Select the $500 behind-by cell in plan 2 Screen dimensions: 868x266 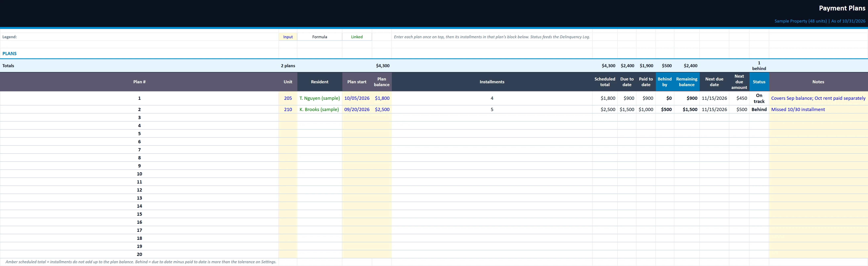click(664, 109)
